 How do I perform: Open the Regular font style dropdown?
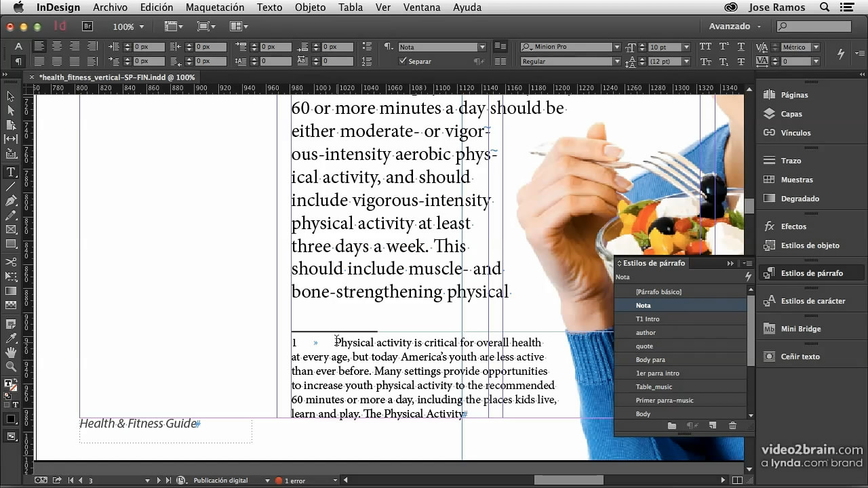tap(616, 61)
